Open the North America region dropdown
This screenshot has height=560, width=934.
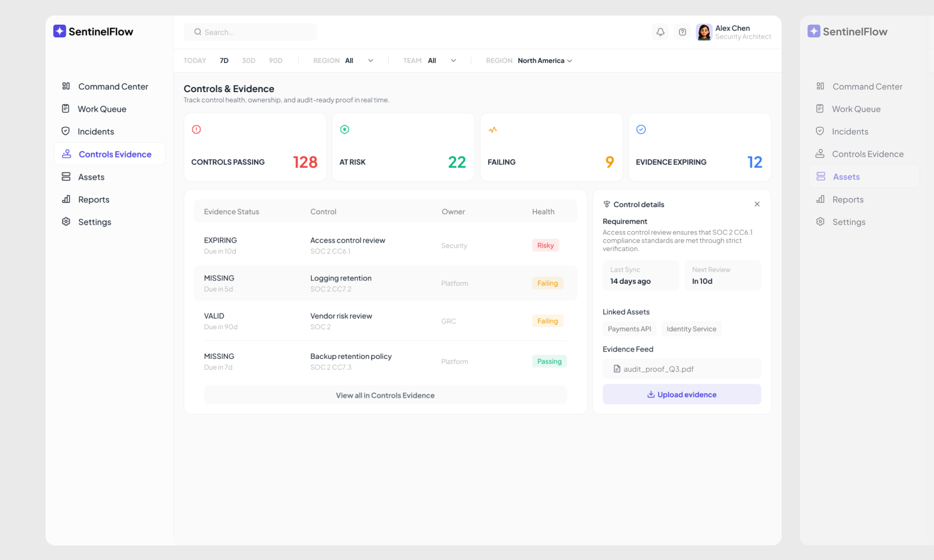click(545, 61)
